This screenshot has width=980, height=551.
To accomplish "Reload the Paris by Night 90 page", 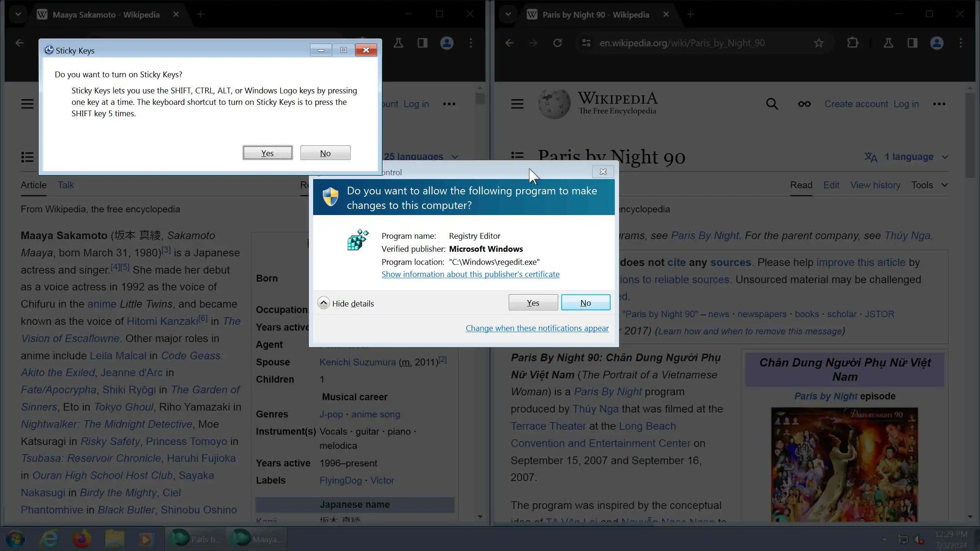I will coord(557,43).
